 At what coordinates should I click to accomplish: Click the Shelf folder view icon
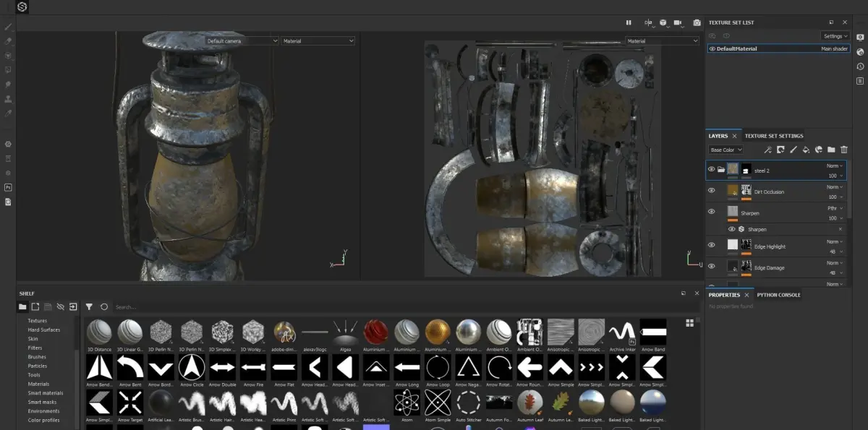pyautogui.click(x=22, y=306)
